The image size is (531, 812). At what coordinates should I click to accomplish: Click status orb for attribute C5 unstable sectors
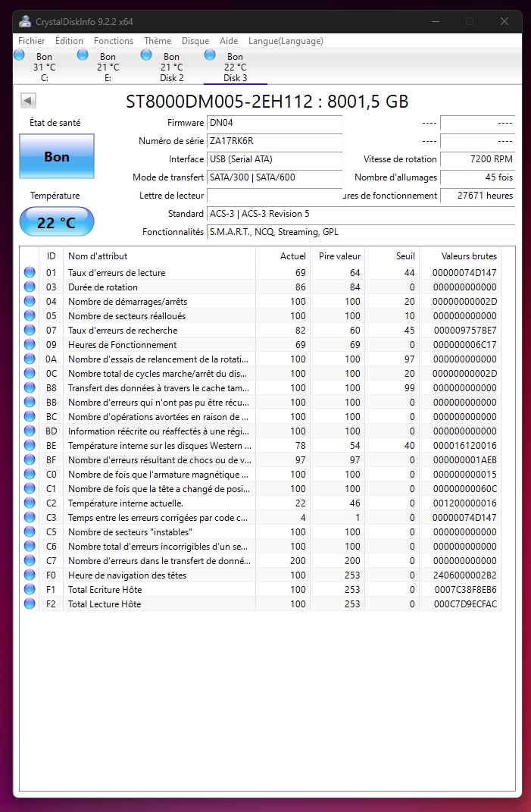30,532
